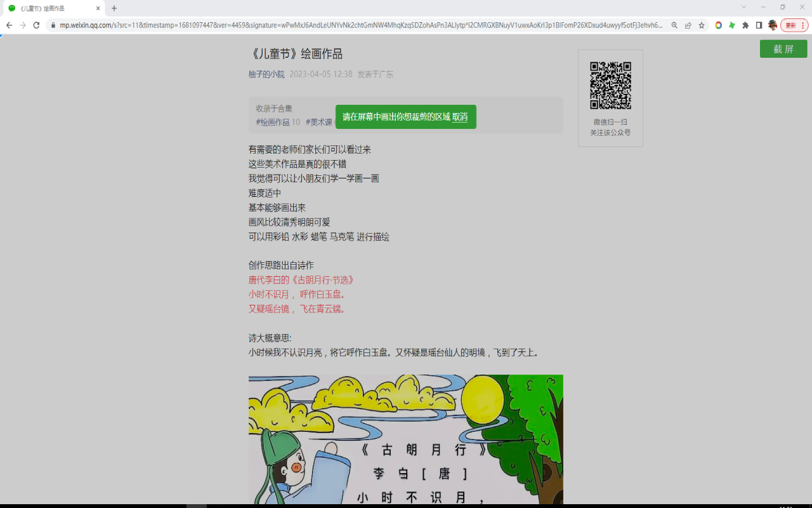Open the #绘画作品 collection link
Screen dimensions: 812x508
273,122
